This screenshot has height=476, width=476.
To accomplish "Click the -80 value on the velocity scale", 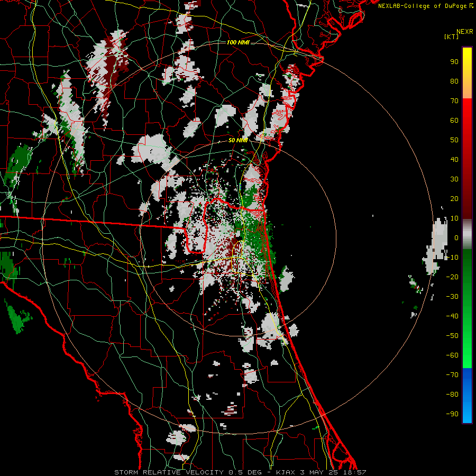I will point(452,395).
